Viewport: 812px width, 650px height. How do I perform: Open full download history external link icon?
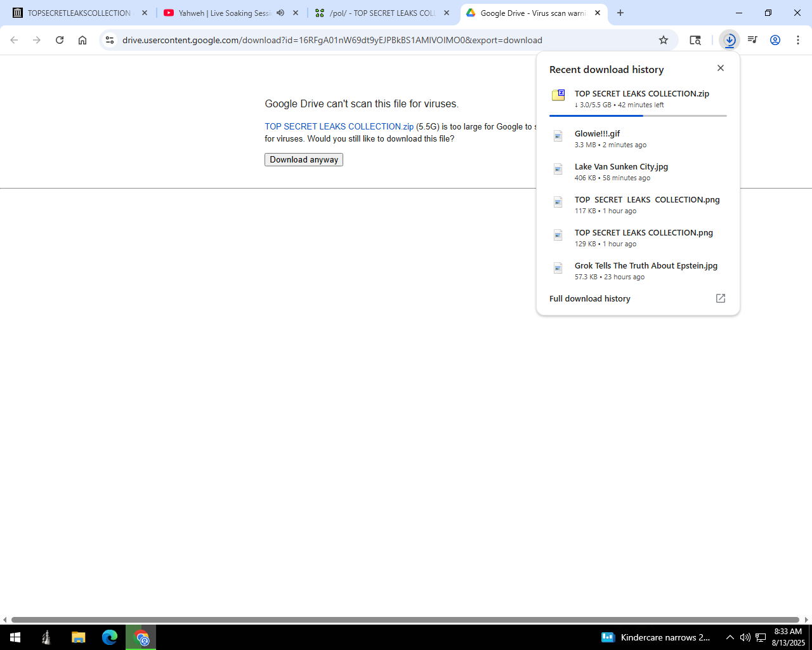721,298
